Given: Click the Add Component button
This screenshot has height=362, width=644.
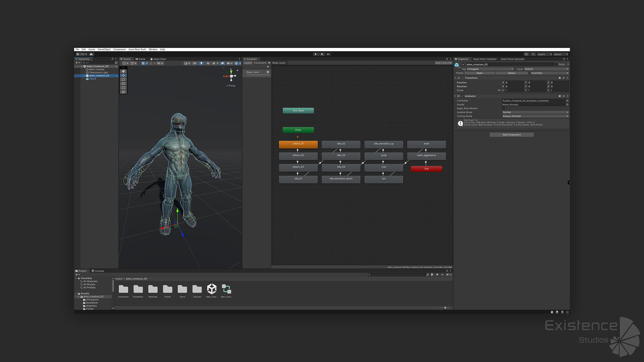Looking at the screenshot, I should (x=511, y=135).
